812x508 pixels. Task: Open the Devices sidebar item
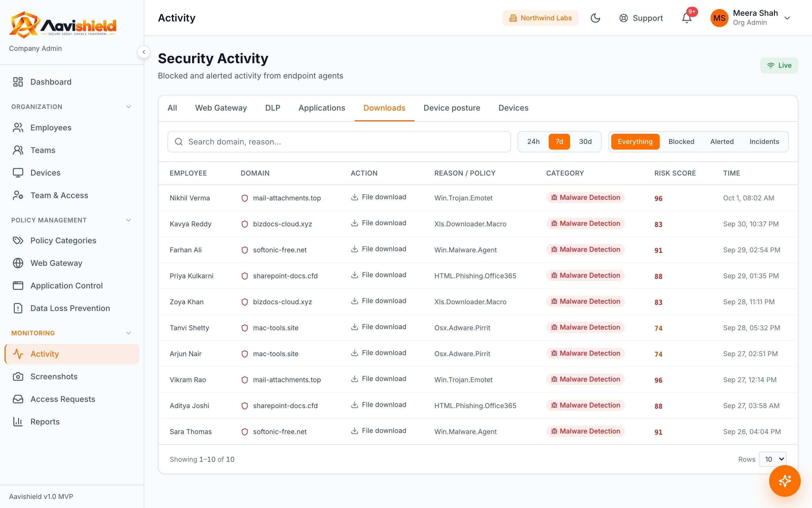click(x=72, y=173)
